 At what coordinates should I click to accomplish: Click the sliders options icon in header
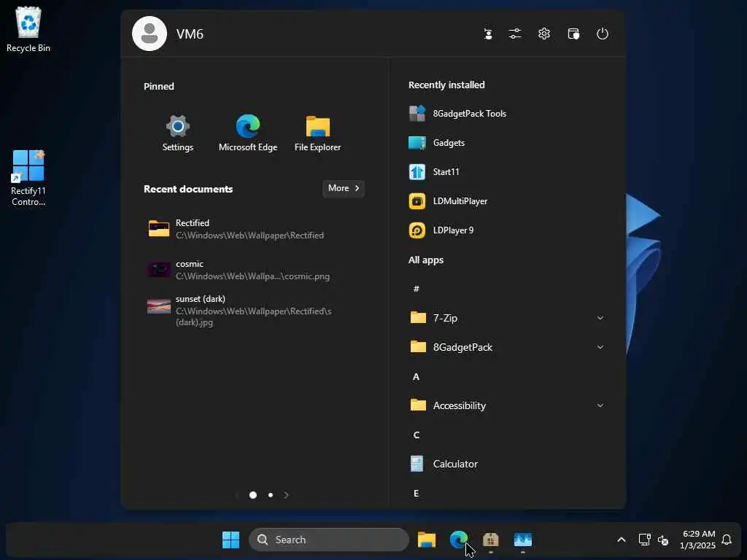click(x=515, y=34)
